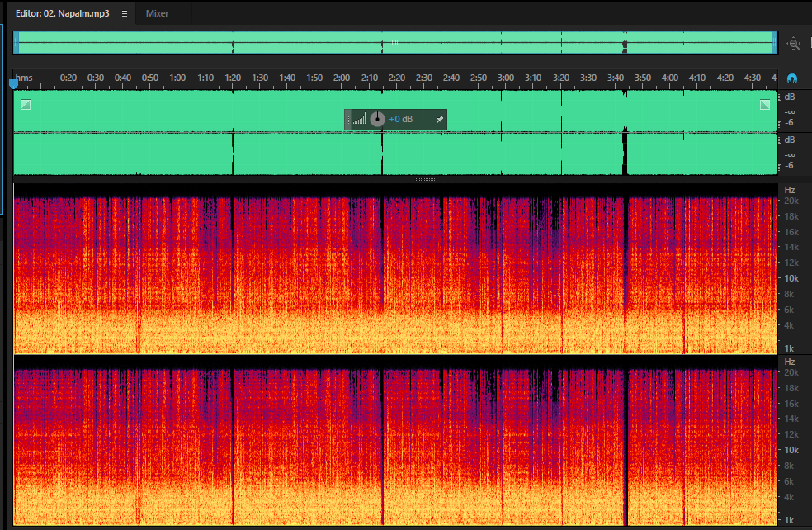
Task: Click the Zoom Out Full magnifier icon
Action: (x=793, y=44)
